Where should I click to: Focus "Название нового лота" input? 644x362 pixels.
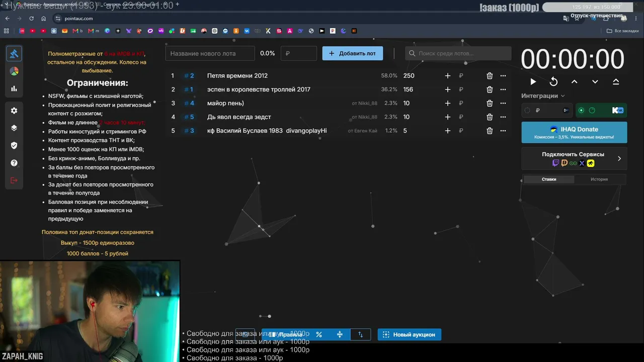click(210, 53)
